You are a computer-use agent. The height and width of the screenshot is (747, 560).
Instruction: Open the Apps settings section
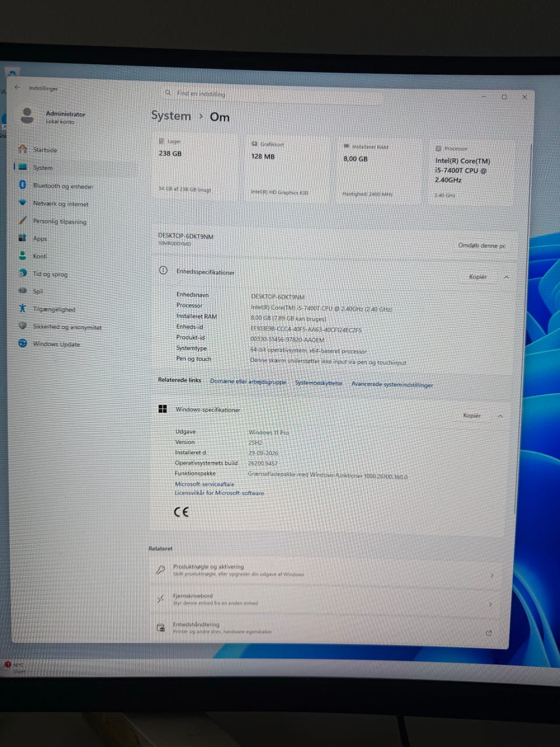(40, 238)
